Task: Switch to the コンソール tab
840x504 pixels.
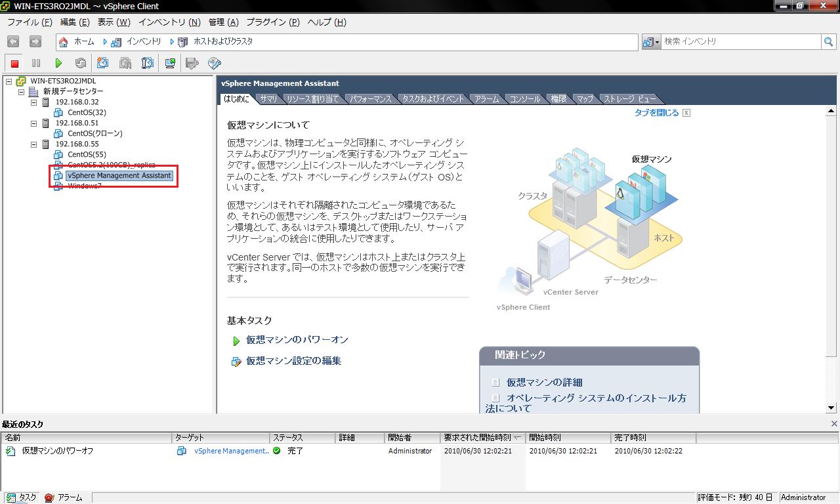Action: (x=525, y=98)
